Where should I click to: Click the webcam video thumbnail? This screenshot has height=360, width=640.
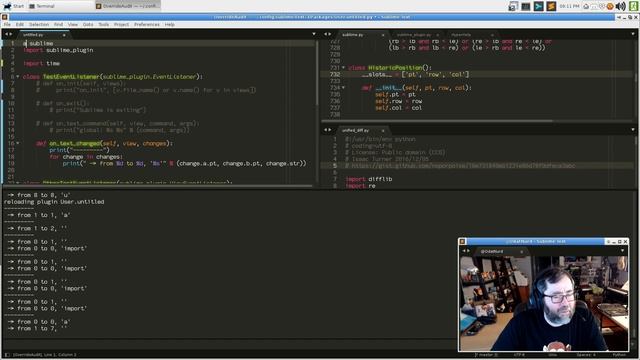544,303
